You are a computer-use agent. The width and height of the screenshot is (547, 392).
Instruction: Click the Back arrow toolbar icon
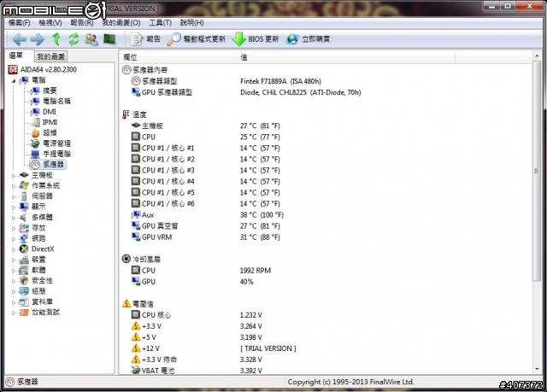tap(19, 39)
